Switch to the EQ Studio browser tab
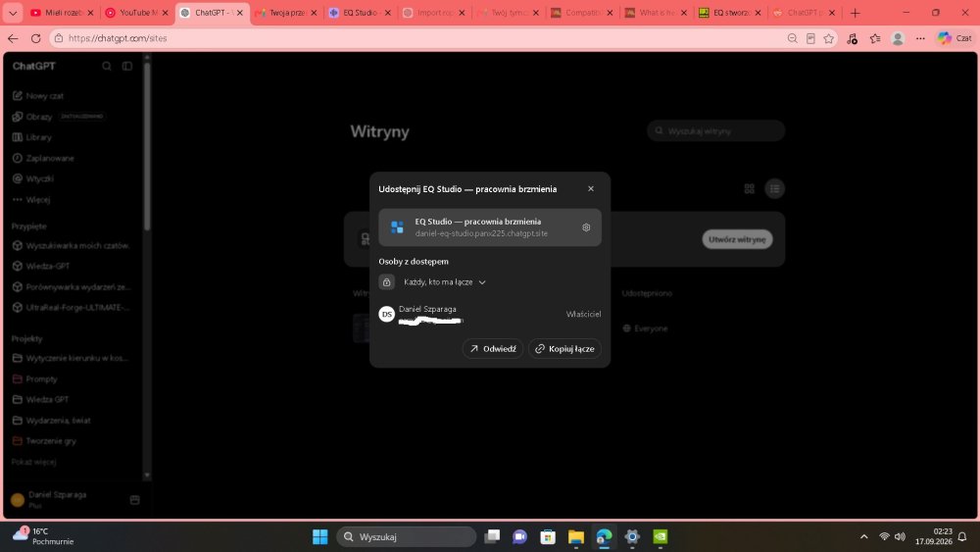The width and height of the screenshot is (980, 552). [360, 13]
